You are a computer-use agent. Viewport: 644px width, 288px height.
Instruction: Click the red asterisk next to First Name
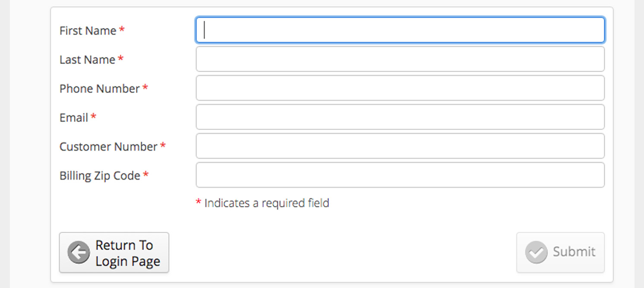[122, 30]
